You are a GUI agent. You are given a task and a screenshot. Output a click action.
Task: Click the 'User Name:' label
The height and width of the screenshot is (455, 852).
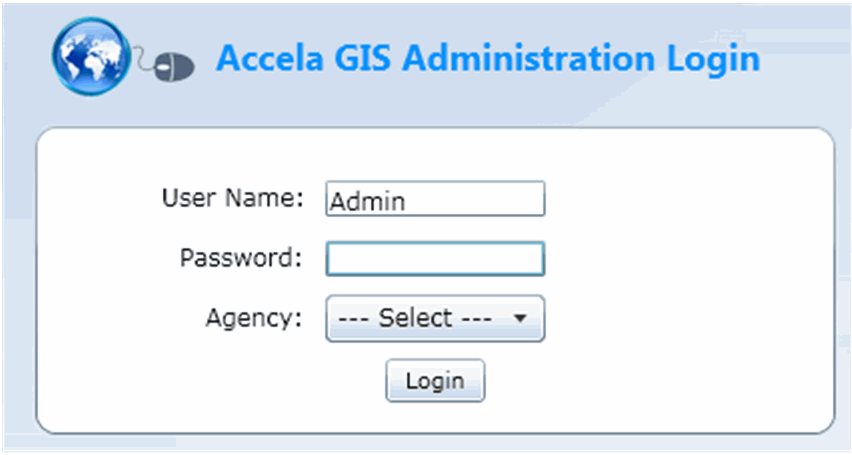232,198
